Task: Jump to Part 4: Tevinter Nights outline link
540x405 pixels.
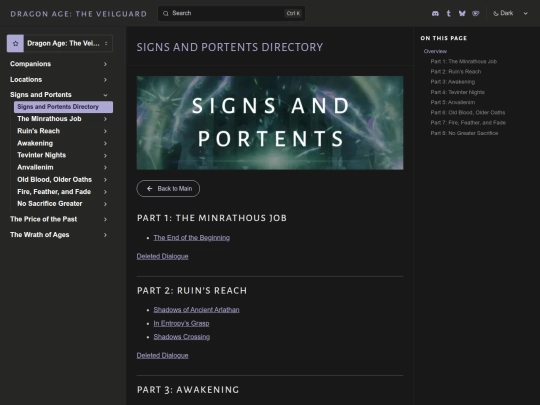Action: pyautogui.click(x=457, y=92)
